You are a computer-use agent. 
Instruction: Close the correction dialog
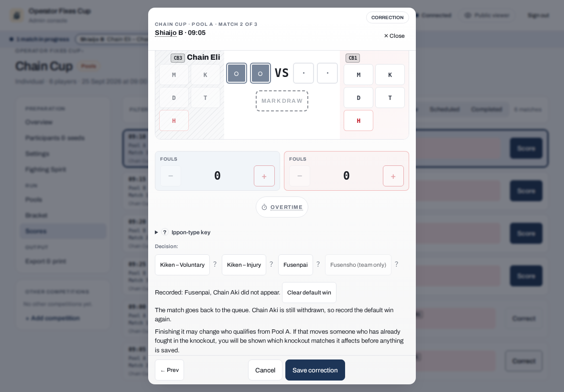[x=394, y=36]
